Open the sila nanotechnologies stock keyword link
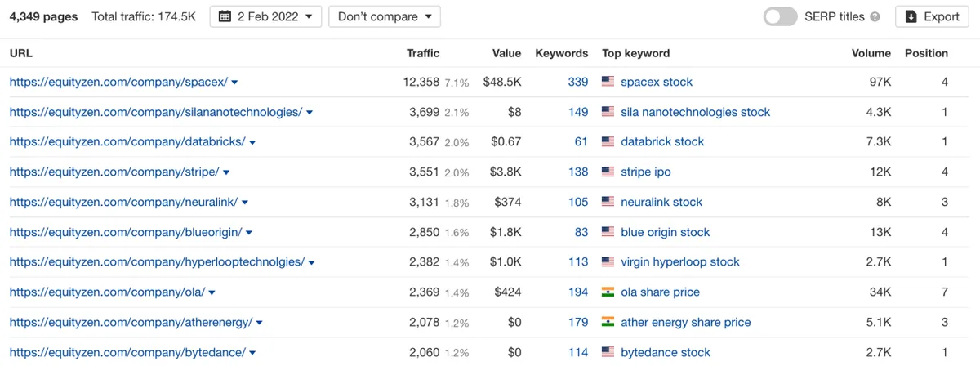Viewport: 980px width, 366px height. 696,112
